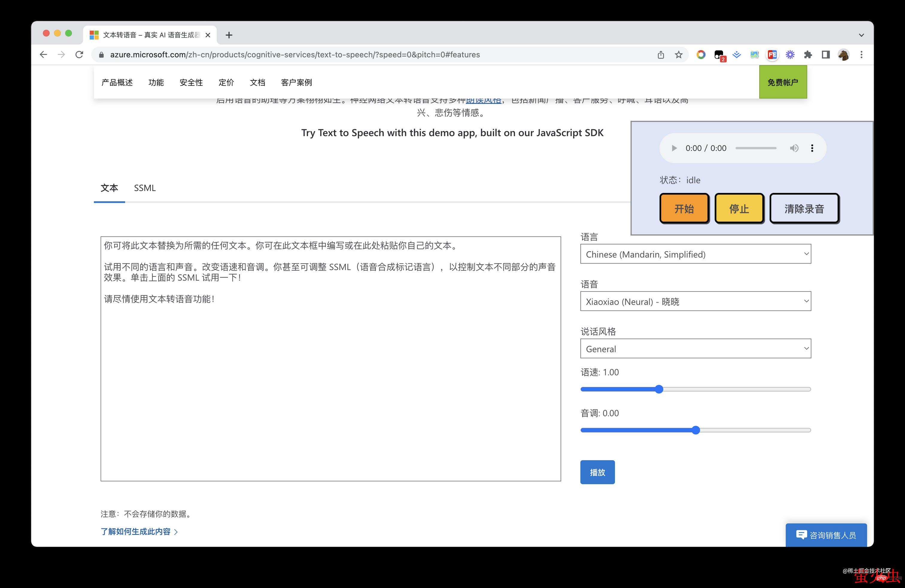Expand the 说话风格 speaking style dropdown
Image resolution: width=905 pixels, height=588 pixels.
pyautogui.click(x=695, y=348)
